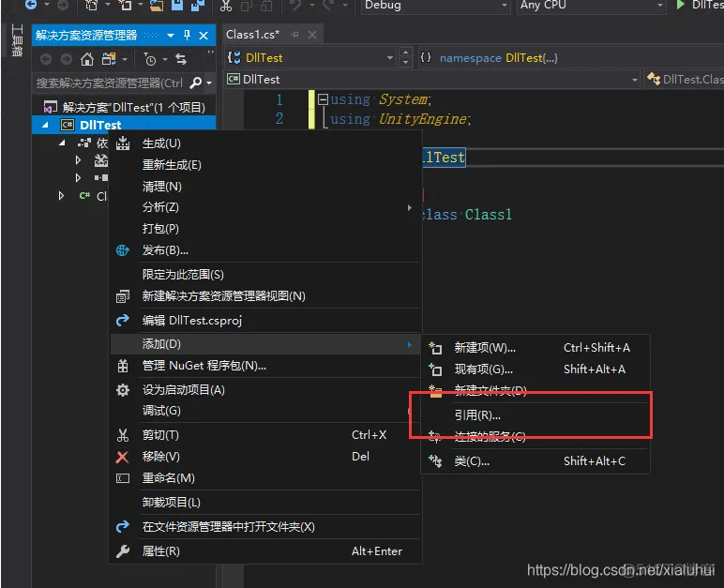Collapse the dependencies node under DllTest

pos(62,143)
